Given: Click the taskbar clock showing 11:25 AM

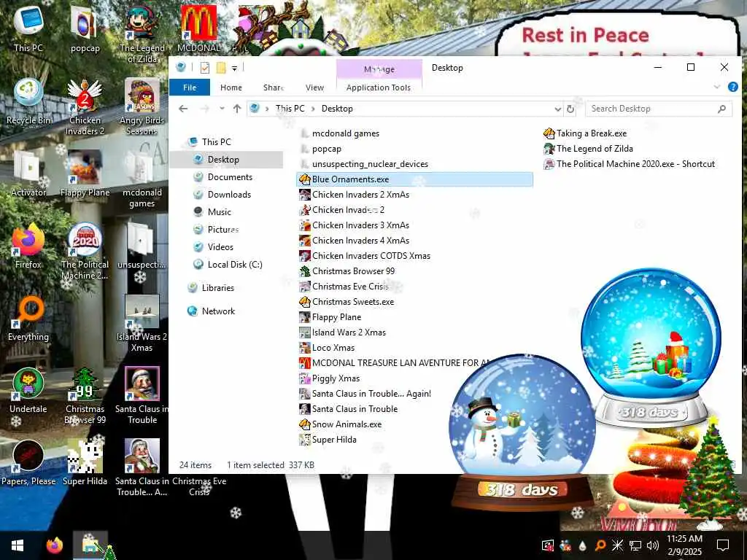Looking at the screenshot, I should point(684,545).
